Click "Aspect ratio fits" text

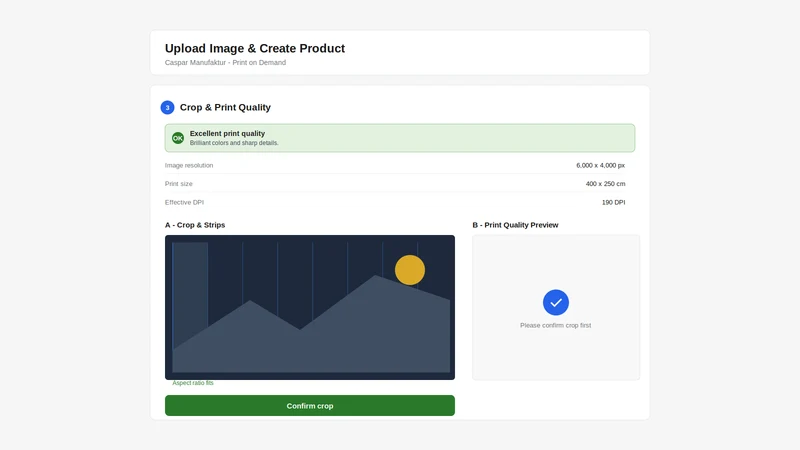(x=193, y=383)
